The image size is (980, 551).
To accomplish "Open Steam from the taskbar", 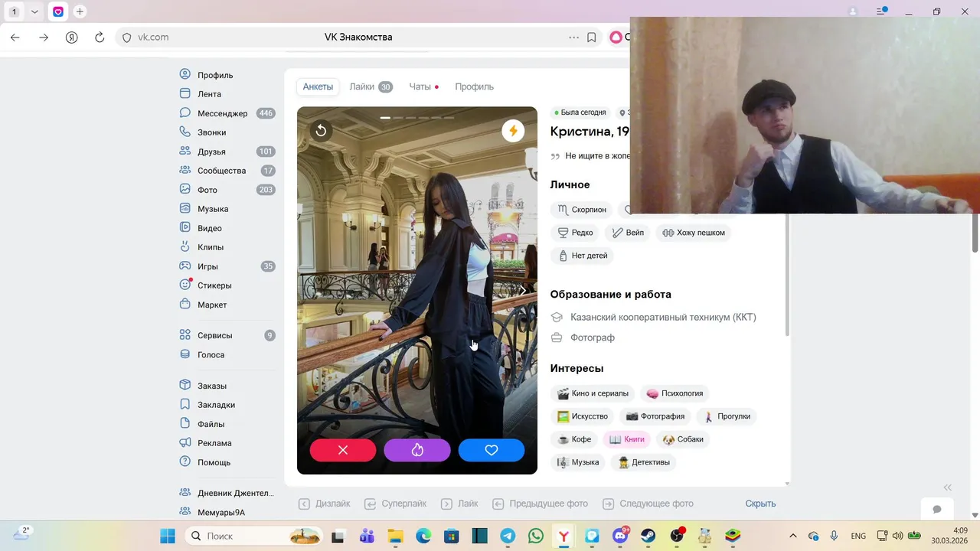I will click(648, 536).
